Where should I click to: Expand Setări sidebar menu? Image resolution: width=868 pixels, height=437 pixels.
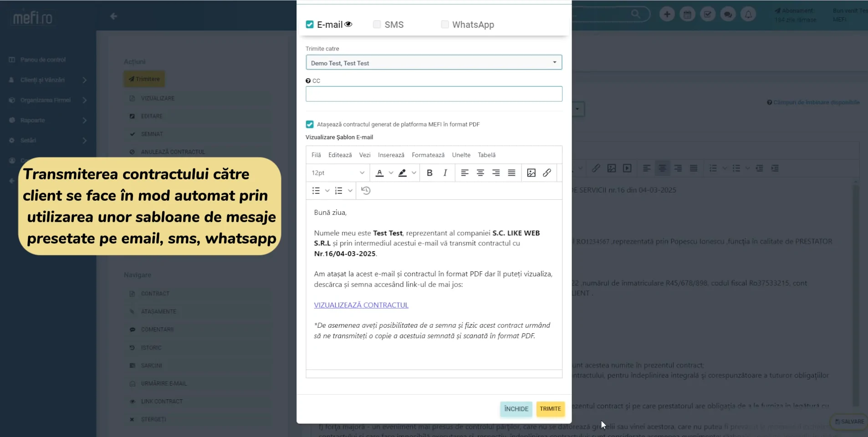[48, 140]
